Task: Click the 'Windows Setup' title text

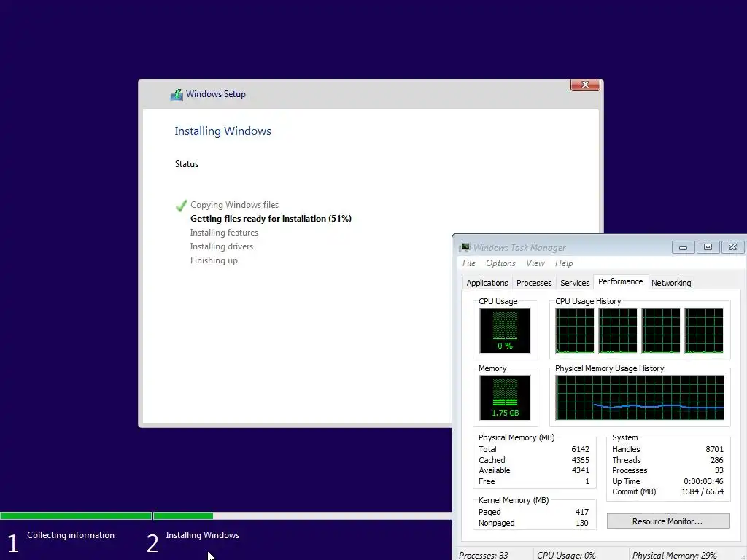Action: [215, 94]
